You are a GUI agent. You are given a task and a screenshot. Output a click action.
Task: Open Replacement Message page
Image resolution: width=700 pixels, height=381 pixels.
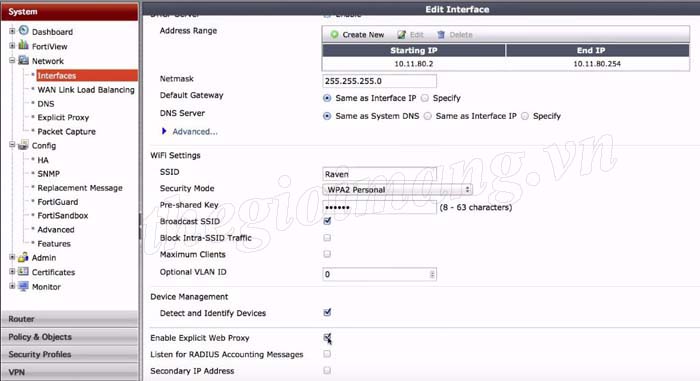(x=79, y=188)
